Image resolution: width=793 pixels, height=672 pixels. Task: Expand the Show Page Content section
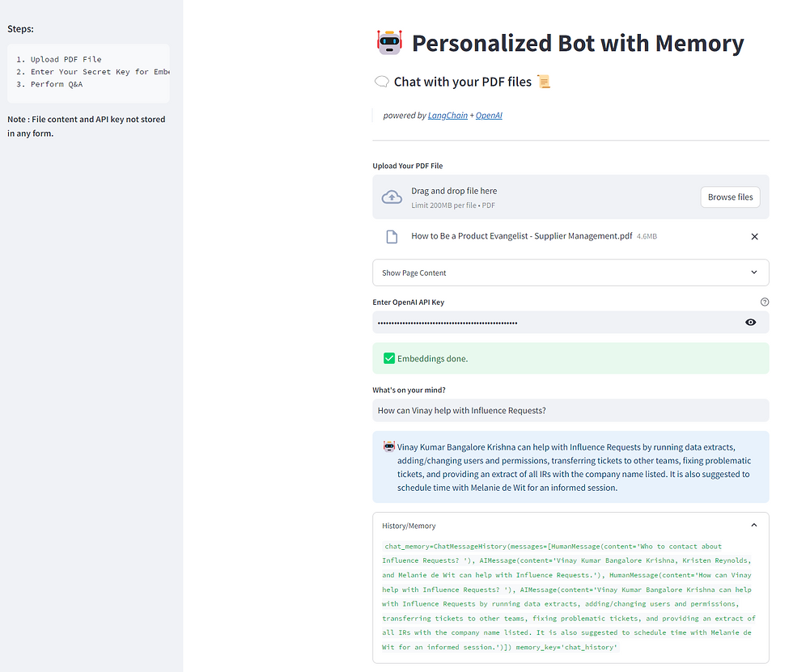570,273
